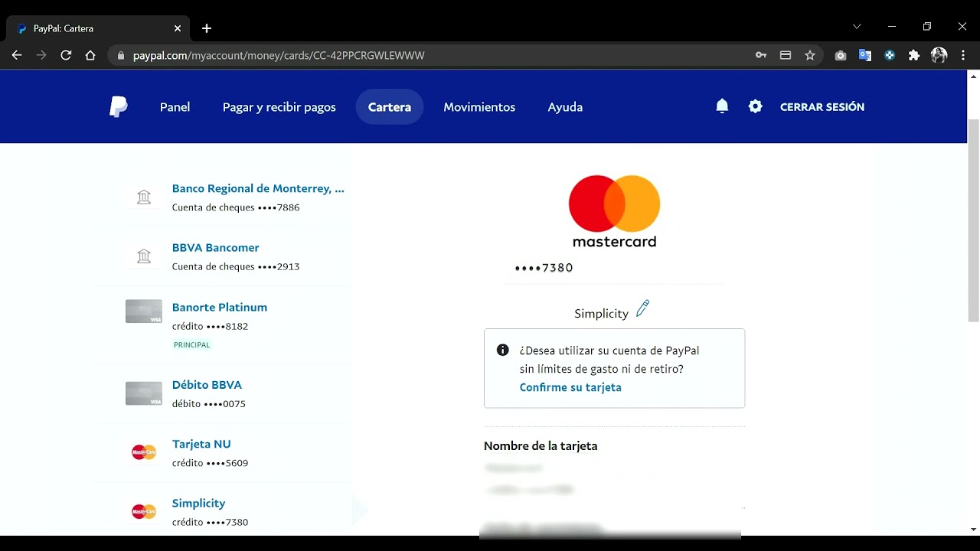Go back with browser back arrow
Viewport: 980px width, 551px height.
coord(17,55)
